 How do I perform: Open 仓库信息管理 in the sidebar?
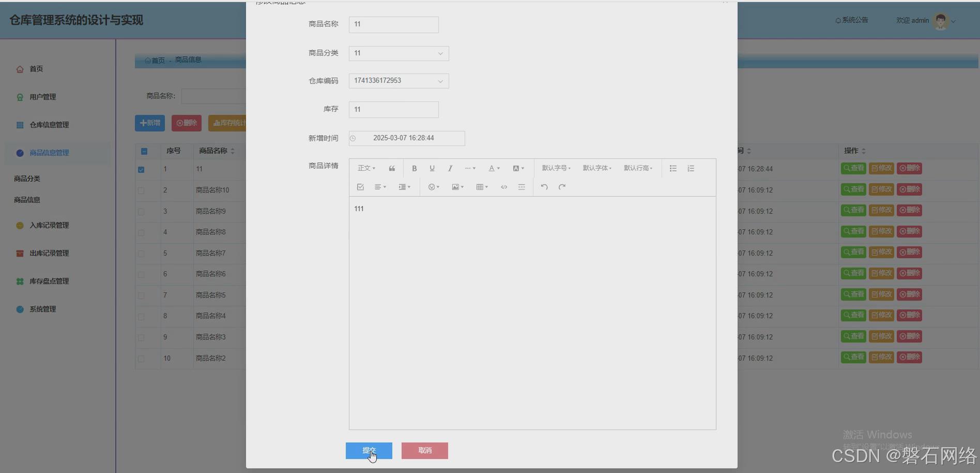[49, 125]
